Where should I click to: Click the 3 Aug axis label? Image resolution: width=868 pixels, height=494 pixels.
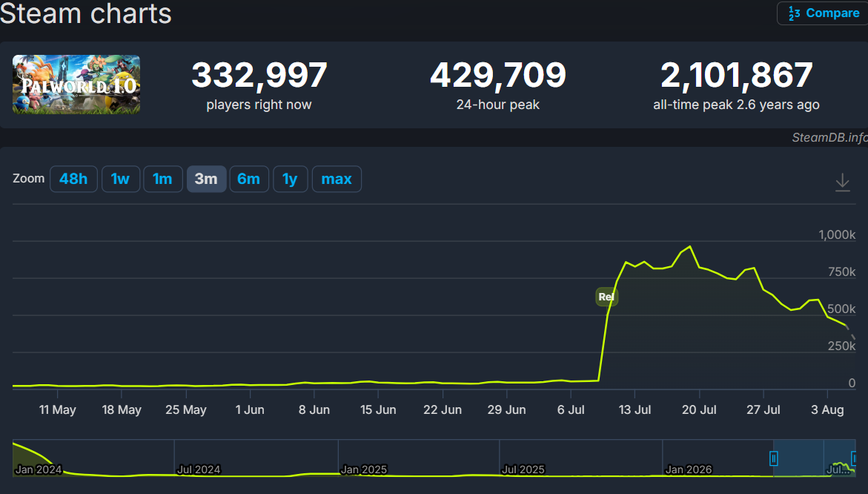tap(827, 410)
